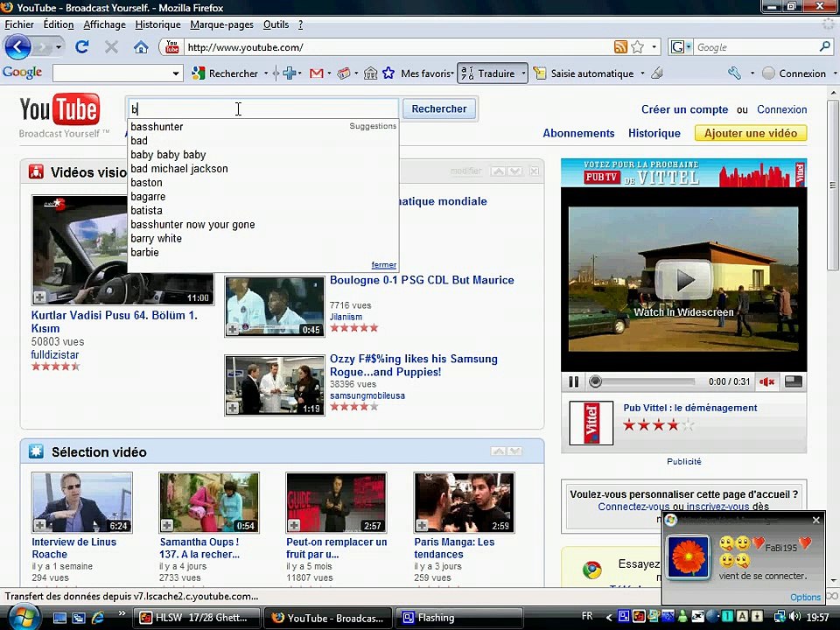Switch to HLSW taskbar window
Image resolution: width=840 pixels, height=630 pixels.
click(197, 618)
